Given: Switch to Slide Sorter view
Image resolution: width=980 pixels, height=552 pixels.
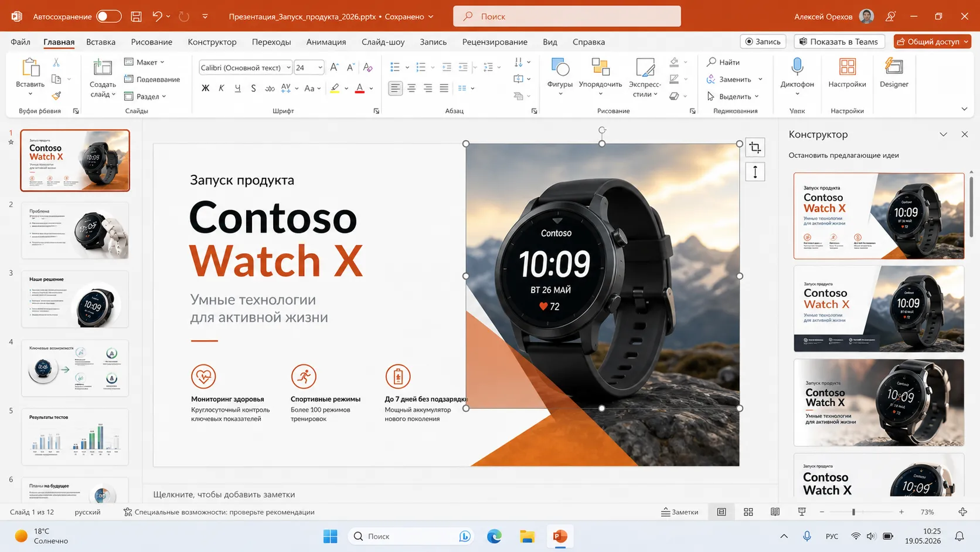Looking at the screenshot, I should pyautogui.click(x=748, y=512).
